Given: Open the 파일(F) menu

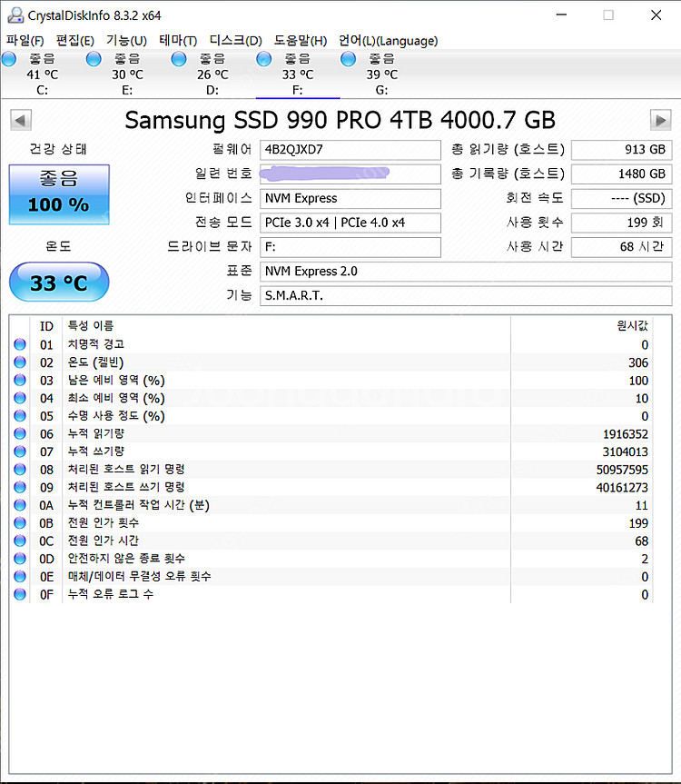Looking at the screenshot, I should [x=25, y=41].
